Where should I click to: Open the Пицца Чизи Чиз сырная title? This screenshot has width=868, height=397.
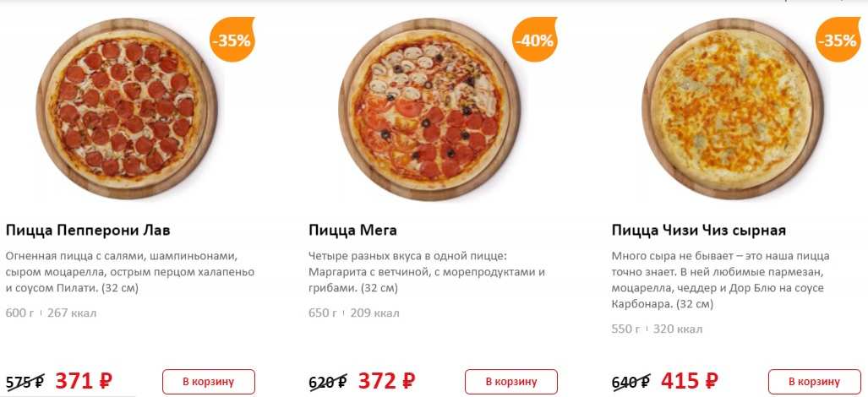pyautogui.click(x=698, y=231)
